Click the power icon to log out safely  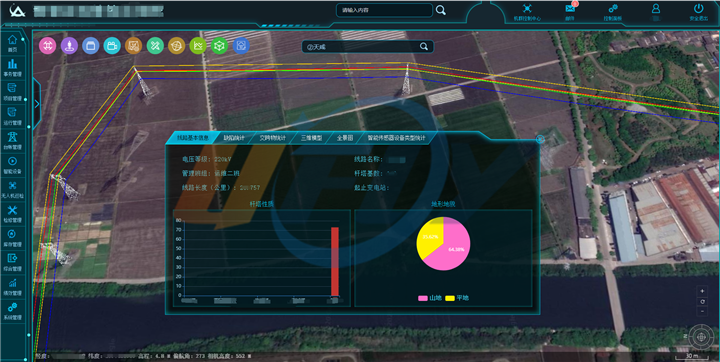[698, 9]
